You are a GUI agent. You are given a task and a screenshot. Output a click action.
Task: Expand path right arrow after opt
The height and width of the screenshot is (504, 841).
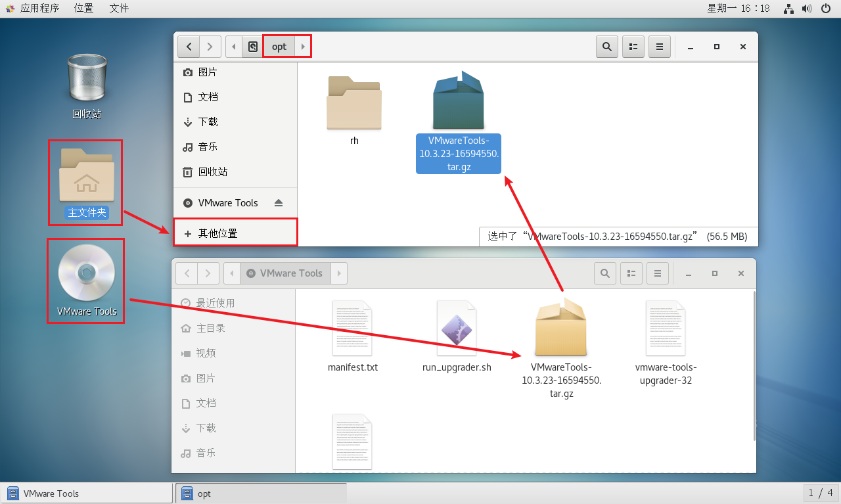tap(303, 47)
